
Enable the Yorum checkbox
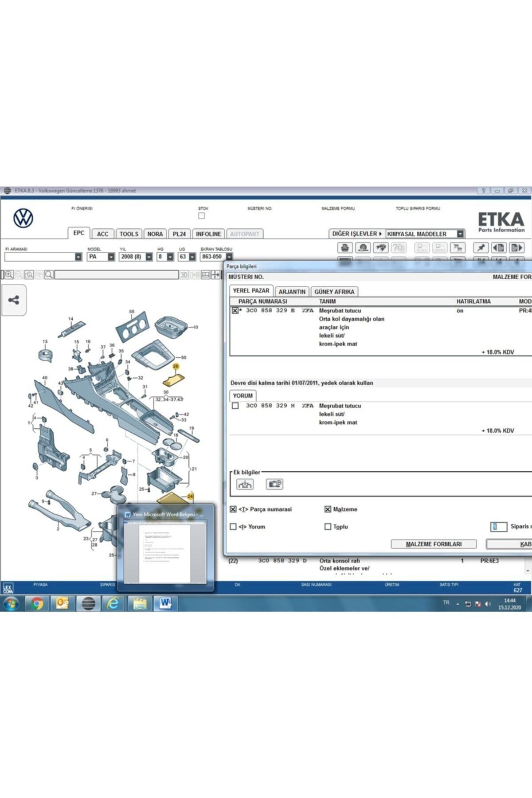click(x=233, y=527)
